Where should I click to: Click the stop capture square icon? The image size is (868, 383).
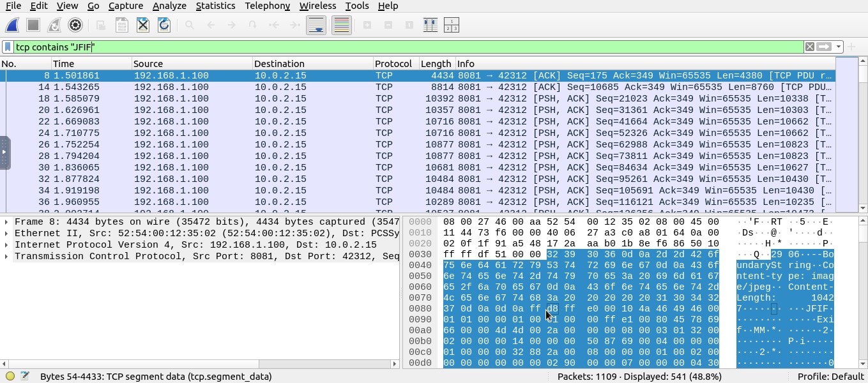[33, 25]
